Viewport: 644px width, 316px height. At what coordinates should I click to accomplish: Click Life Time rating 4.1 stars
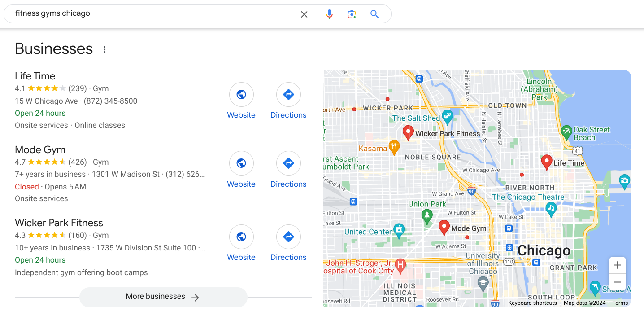coord(40,88)
